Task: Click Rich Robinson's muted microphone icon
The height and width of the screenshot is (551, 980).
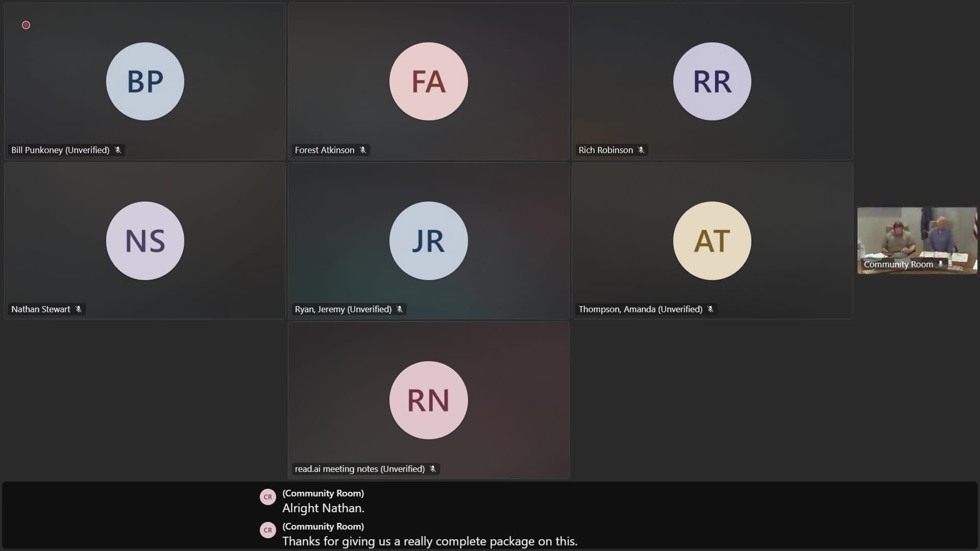Action: point(641,150)
